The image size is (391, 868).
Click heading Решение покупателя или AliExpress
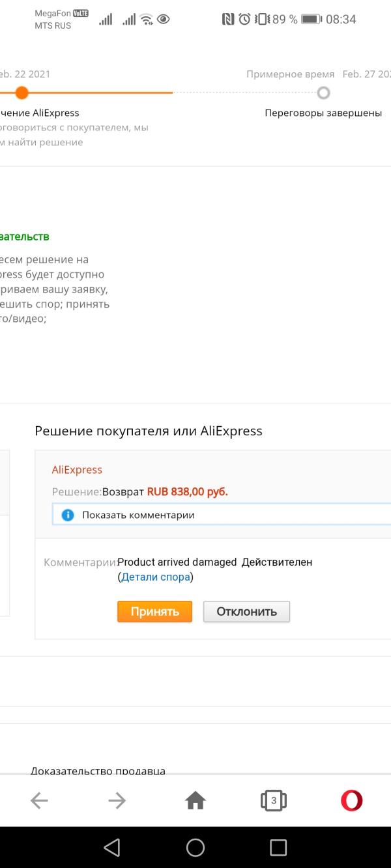click(x=149, y=431)
